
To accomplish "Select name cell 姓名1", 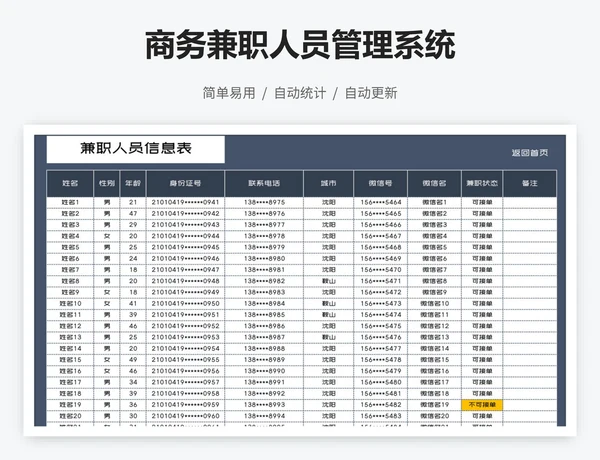I will (x=70, y=202).
